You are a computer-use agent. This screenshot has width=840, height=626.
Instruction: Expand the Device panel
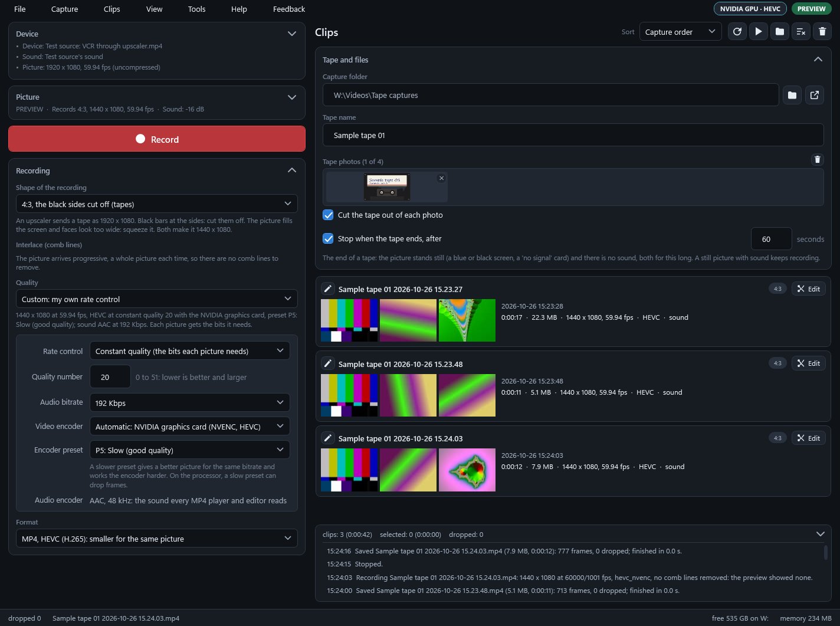click(x=291, y=34)
